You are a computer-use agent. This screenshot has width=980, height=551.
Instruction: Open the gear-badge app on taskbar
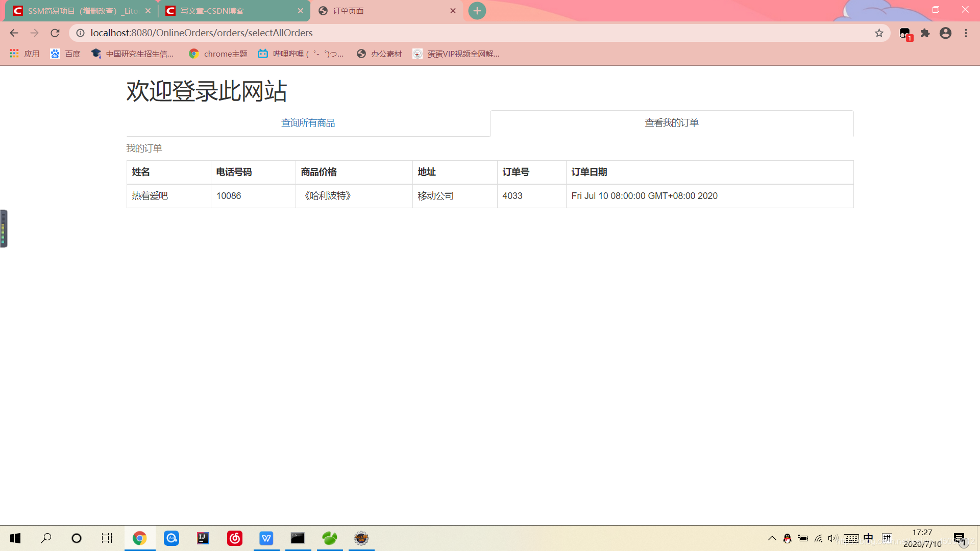tap(361, 538)
